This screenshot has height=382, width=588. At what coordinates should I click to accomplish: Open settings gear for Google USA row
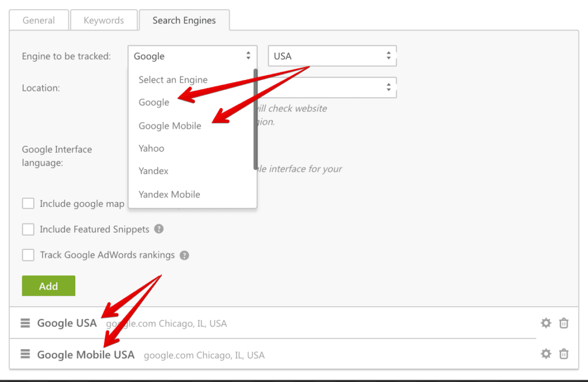pyautogui.click(x=546, y=323)
